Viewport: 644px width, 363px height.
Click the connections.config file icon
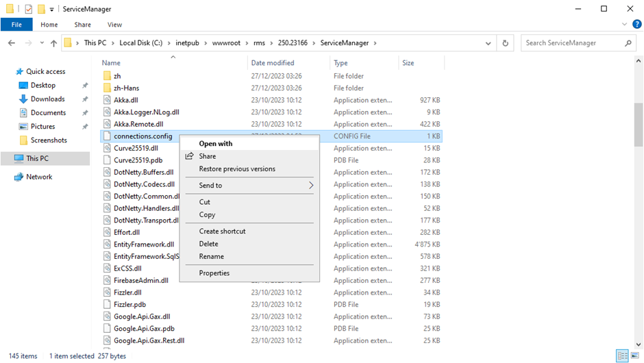[x=107, y=136]
